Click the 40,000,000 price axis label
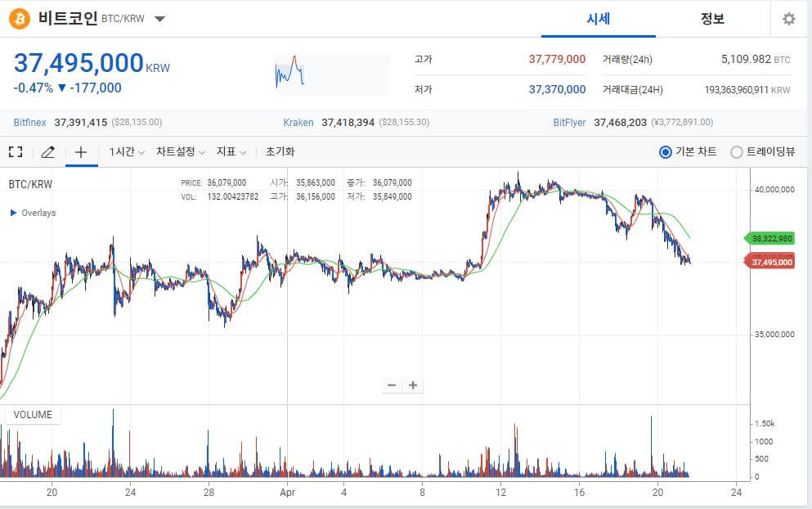812x509 pixels. (x=774, y=190)
